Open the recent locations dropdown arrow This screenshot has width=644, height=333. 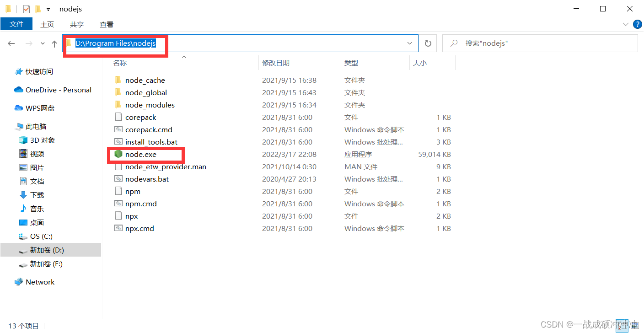coord(43,43)
